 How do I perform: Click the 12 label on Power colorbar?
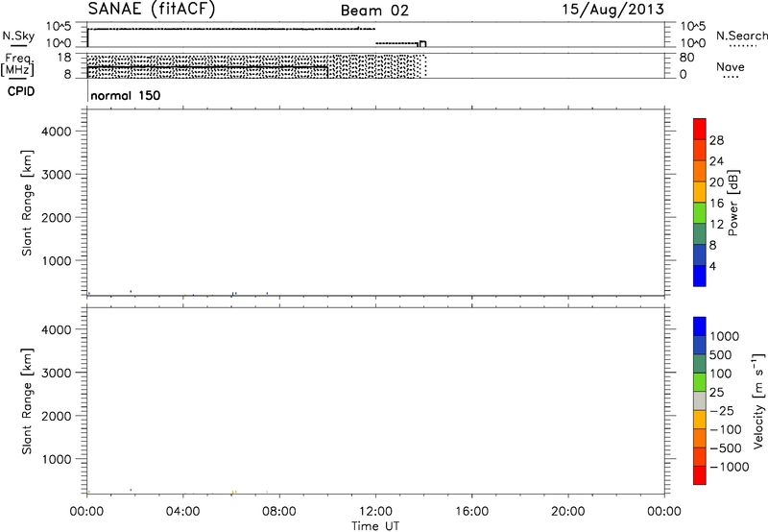click(x=716, y=225)
